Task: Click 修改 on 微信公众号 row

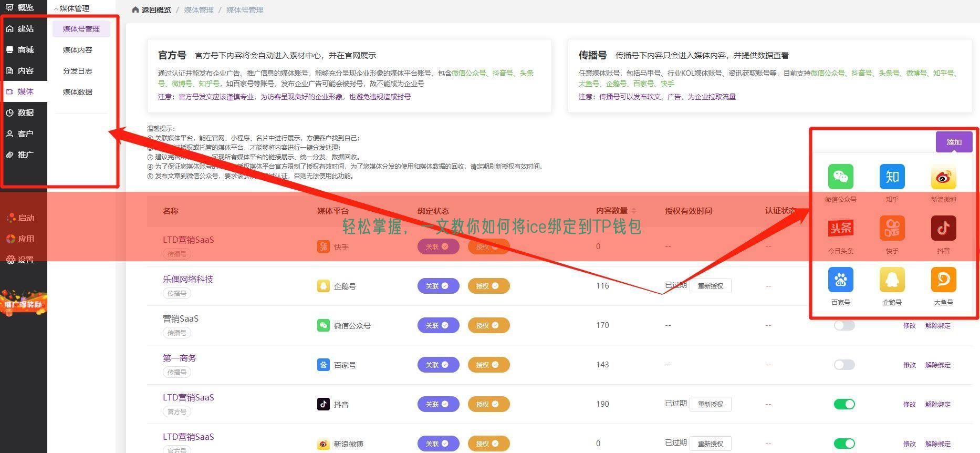Action: (x=909, y=326)
